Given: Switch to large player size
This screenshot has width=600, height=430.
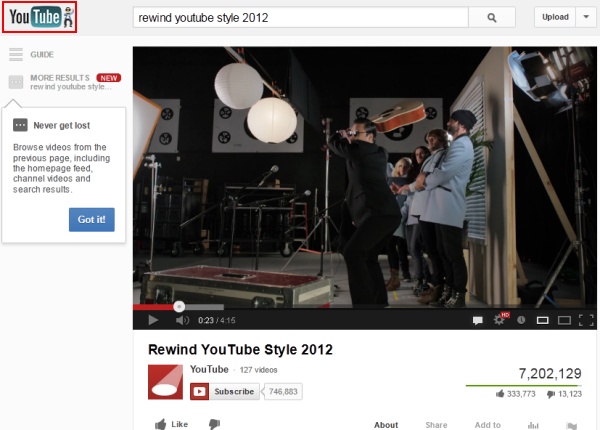Looking at the screenshot, I should [564, 320].
